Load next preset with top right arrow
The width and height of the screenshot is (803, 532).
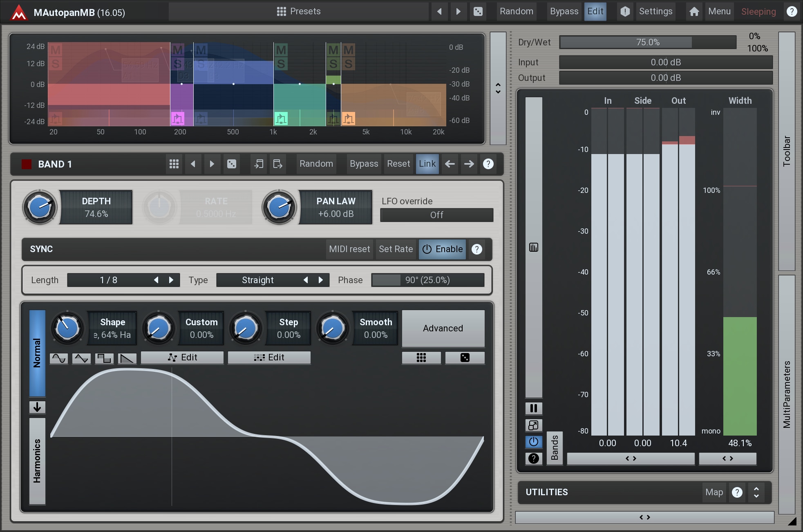click(458, 11)
